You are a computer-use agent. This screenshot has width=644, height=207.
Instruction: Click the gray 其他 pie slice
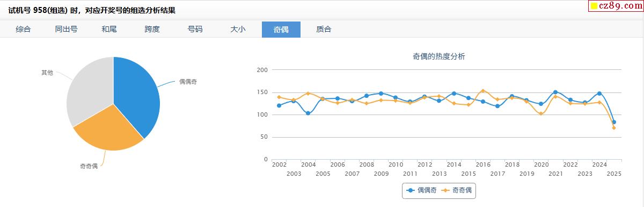[89, 89]
